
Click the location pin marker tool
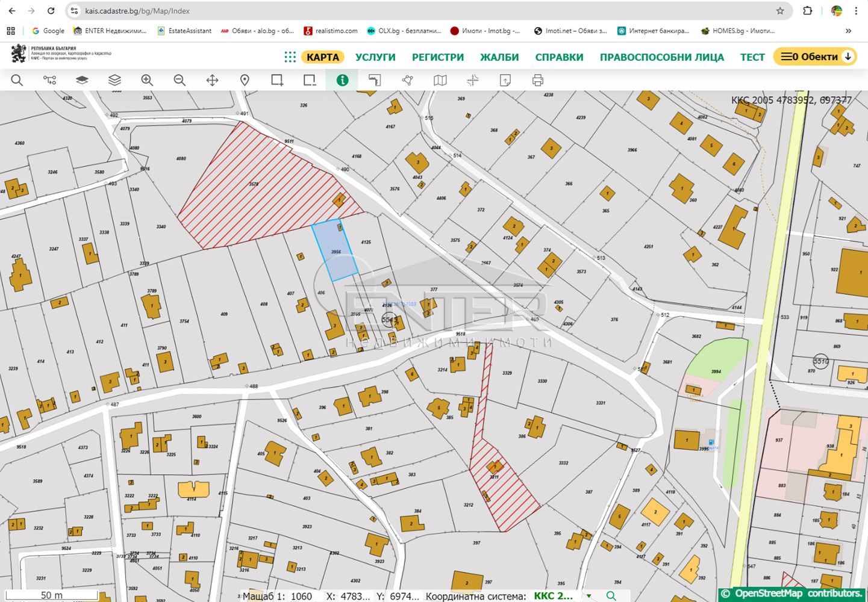click(x=245, y=80)
